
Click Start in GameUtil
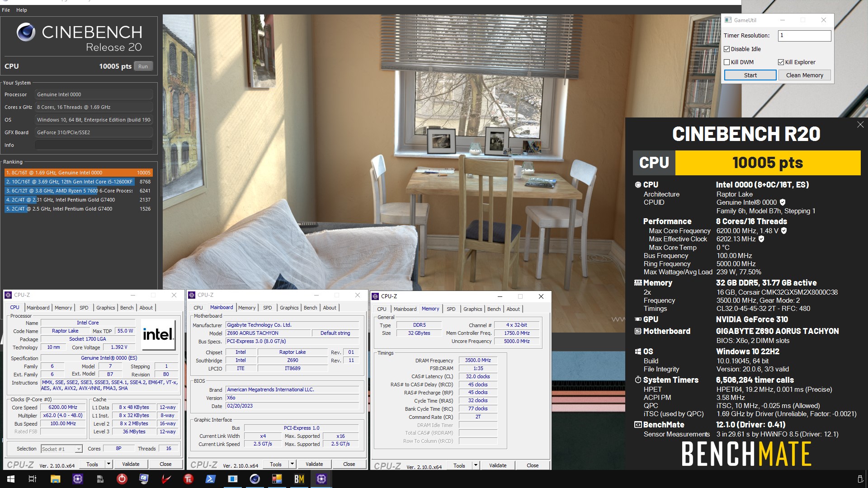point(750,75)
